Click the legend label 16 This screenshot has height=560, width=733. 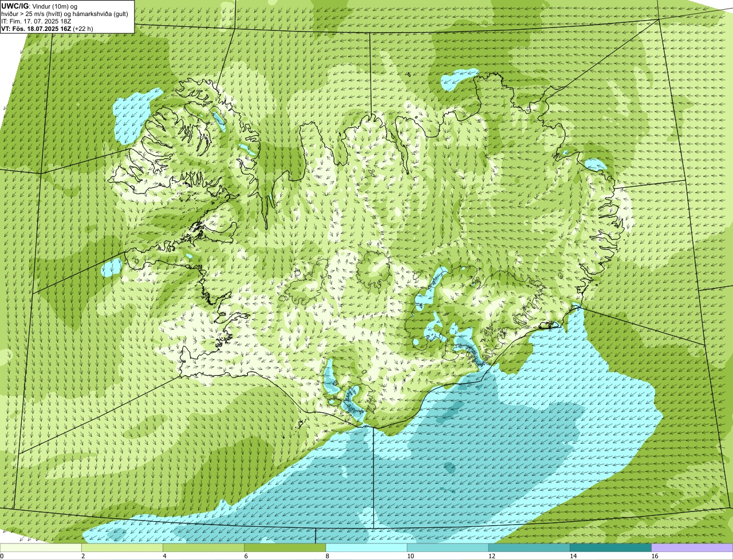click(655, 556)
